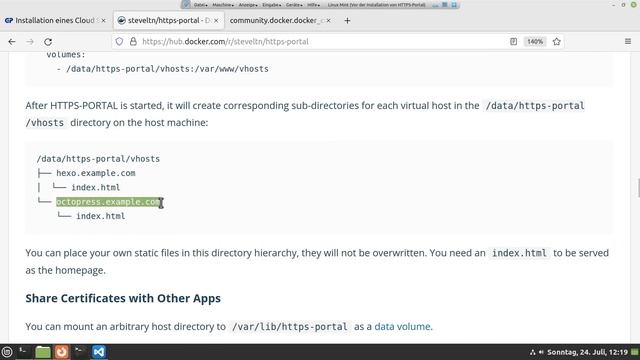Click the volumes mapping '/data/https-portal/vhosts:/var/www/vhosts'

167,69
